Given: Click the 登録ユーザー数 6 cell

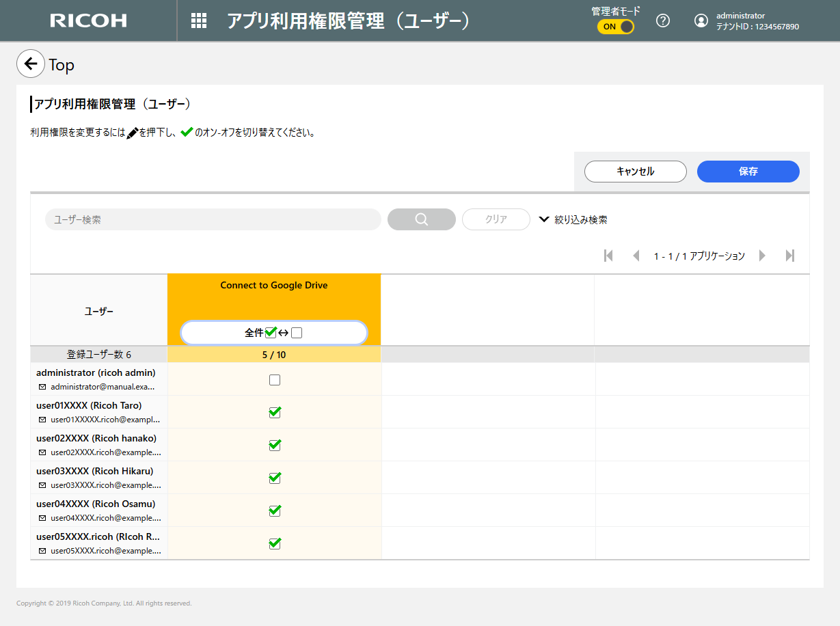Looking at the screenshot, I should [x=99, y=355].
